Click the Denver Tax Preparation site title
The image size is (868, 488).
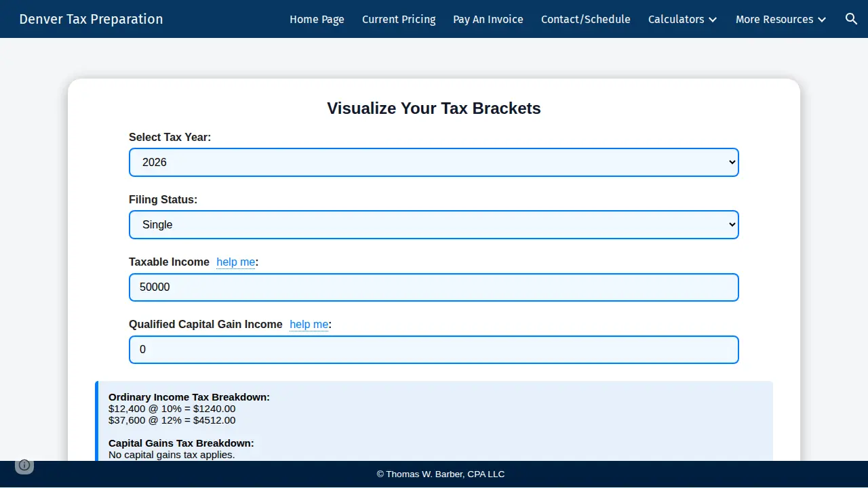point(91,19)
